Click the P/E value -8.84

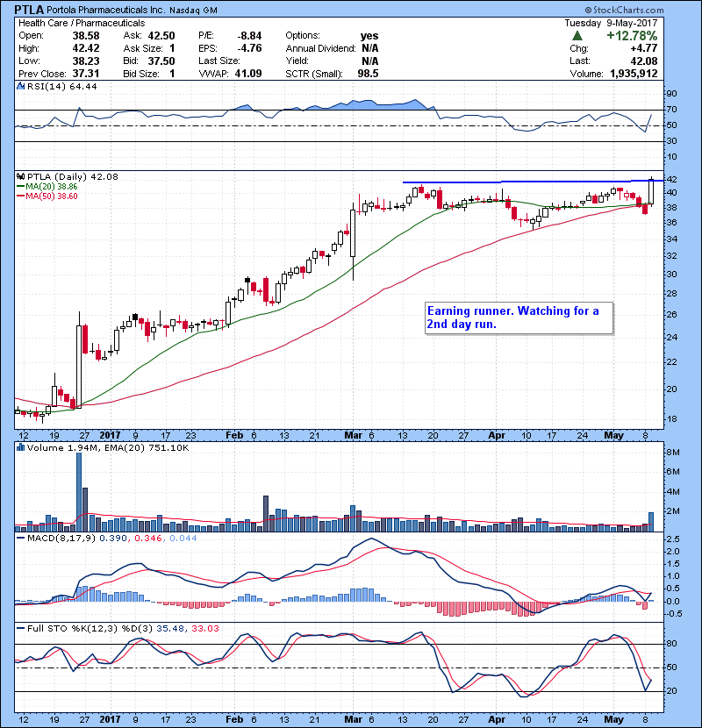pos(249,36)
